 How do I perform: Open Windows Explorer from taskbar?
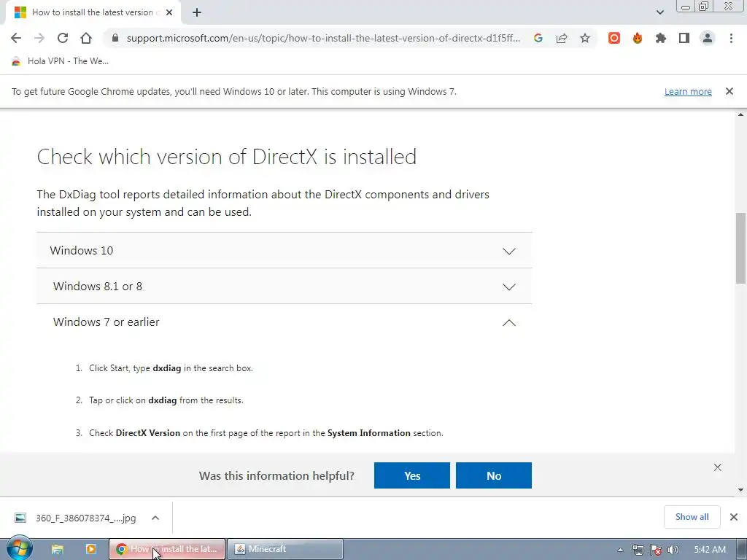coord(58,549)
